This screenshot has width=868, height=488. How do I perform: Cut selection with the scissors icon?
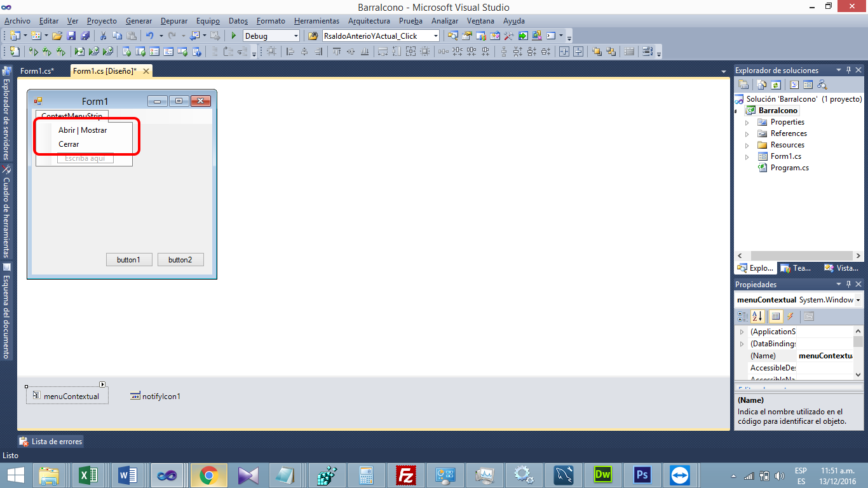coord(103,36)
